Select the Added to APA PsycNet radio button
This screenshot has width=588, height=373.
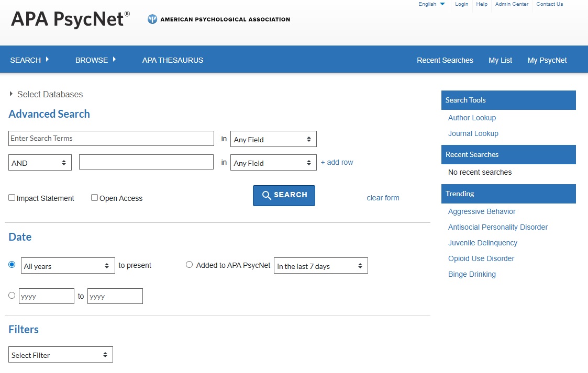[x=190, y=265]
